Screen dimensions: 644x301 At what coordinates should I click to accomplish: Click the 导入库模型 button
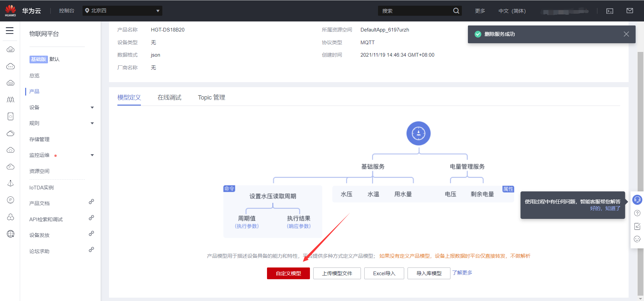pyautogui.click(x=429, y=273)
